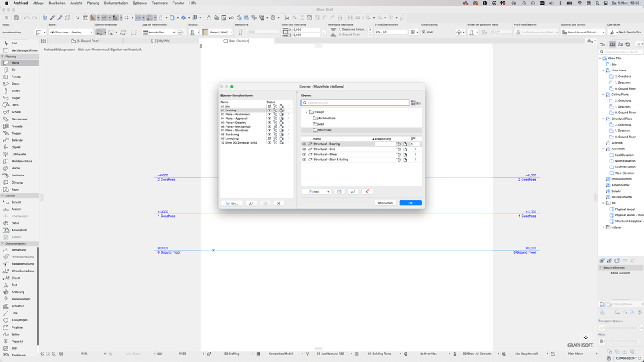Viewport: 644px width, 362px height.
Task: Open the Neu layer dropdown arrow
Action: [328, 191]
